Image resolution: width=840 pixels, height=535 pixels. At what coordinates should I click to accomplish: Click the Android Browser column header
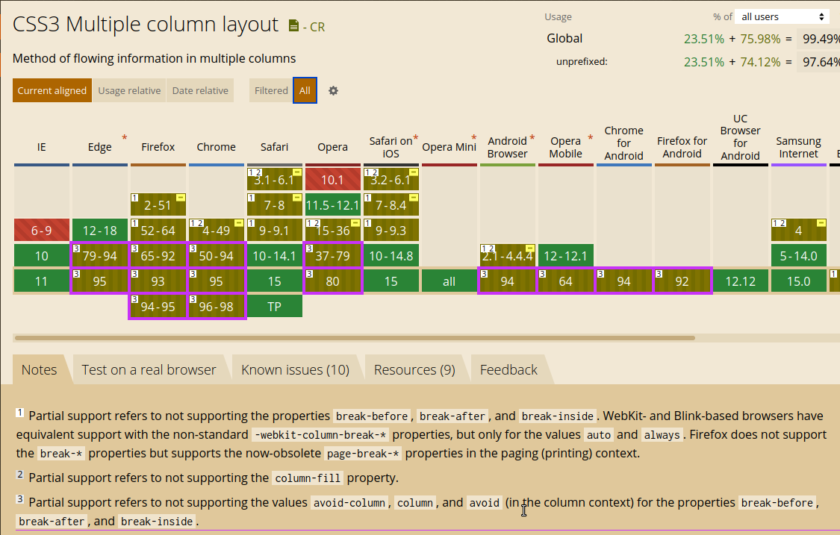click(x=507, y=147)
